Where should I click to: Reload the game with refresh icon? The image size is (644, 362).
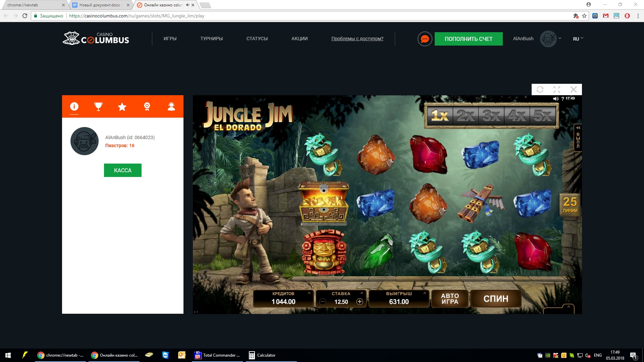click(x=540, y=89)
